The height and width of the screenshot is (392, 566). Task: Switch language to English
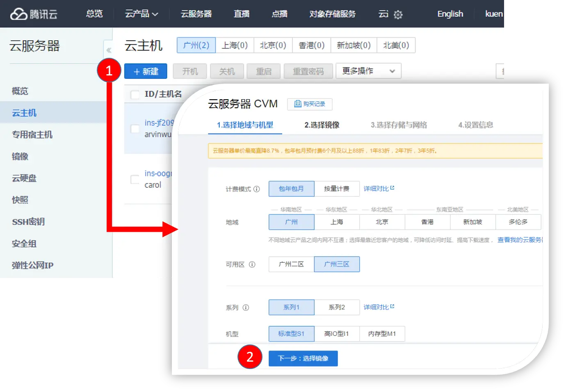pos(450,14)
